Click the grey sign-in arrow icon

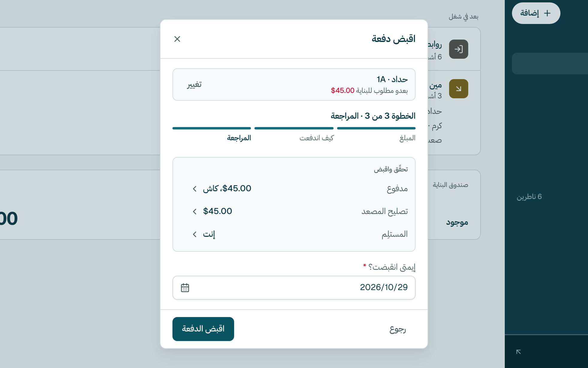pos(459,49)
